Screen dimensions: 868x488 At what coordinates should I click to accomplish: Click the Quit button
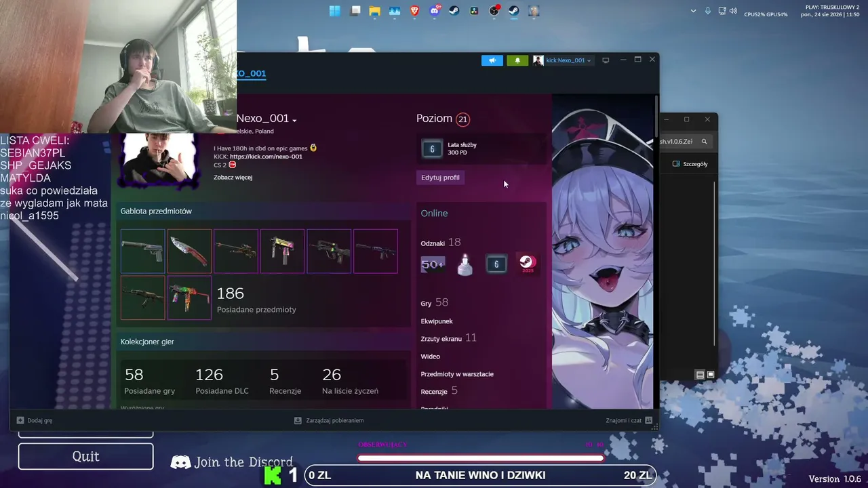click(86, 456)
